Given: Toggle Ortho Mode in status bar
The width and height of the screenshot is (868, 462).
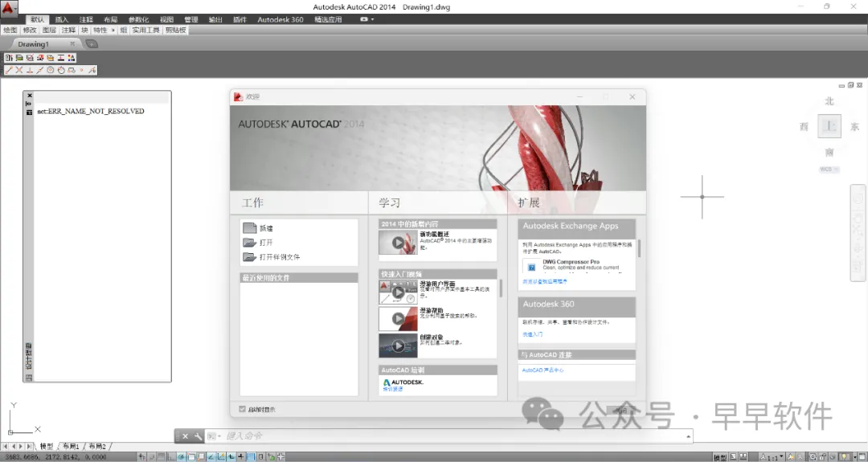Looking at the screenshot, I should coord(170,457).
